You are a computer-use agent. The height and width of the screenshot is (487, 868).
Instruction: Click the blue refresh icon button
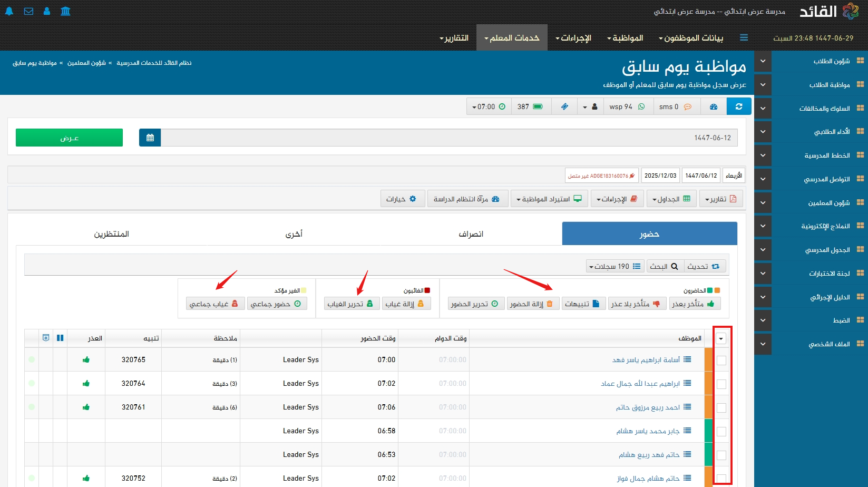pyautogui.click(x=739, y=106)
